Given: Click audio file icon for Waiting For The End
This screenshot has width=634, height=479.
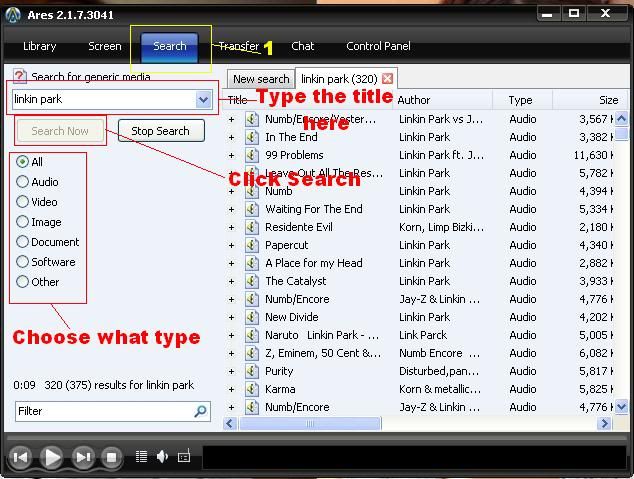Looking at the screenshot, I should click(x=251, y=209).
